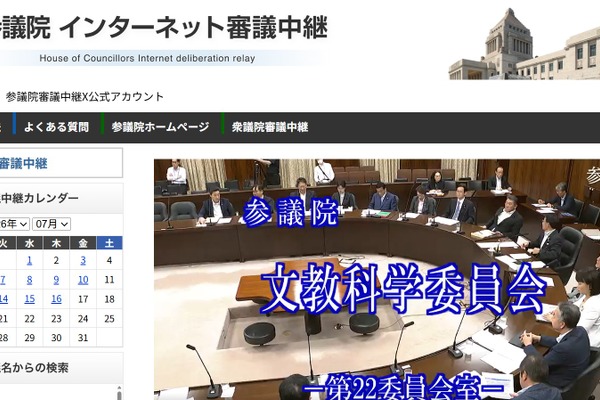Image resolution: width=600 pixels, height=400 pixels.
Task: Click the 土 weekday header
Action: click(x=109, y=243)
